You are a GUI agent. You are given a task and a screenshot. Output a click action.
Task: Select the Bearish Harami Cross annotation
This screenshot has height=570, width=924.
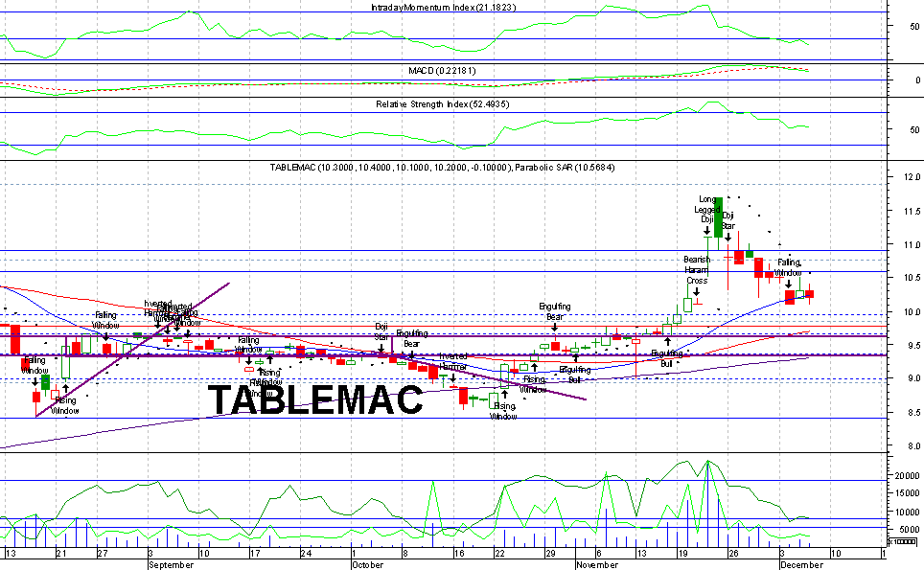[697, 270]
